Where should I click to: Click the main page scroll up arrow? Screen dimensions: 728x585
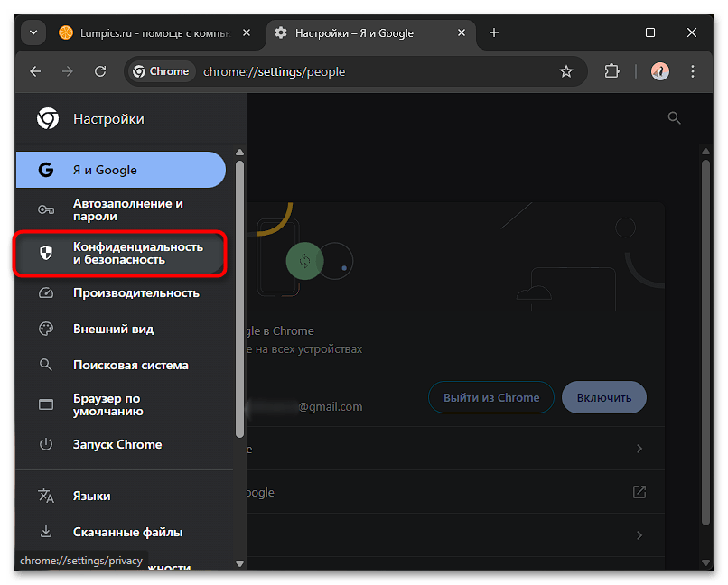705,152
